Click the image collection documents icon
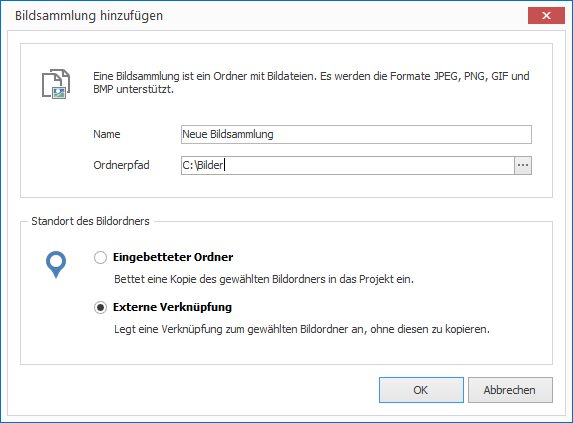This screenshot has width=573, height=423. tap(56, 84)
